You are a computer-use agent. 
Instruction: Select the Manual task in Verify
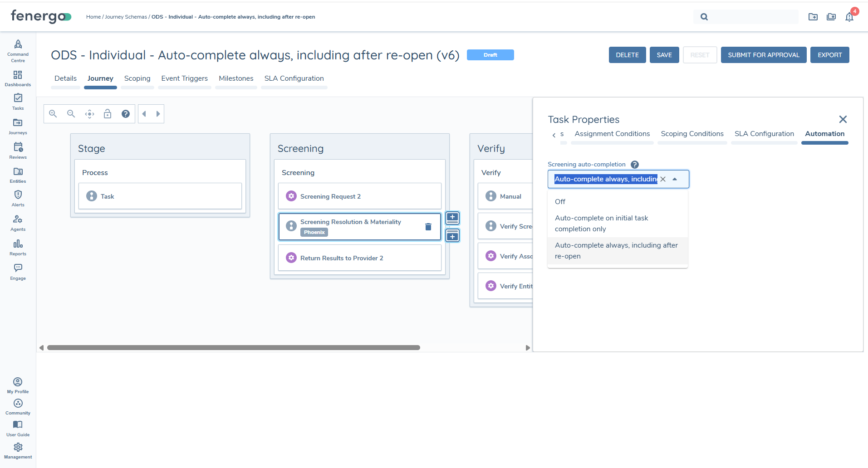[x=505, y=196]
